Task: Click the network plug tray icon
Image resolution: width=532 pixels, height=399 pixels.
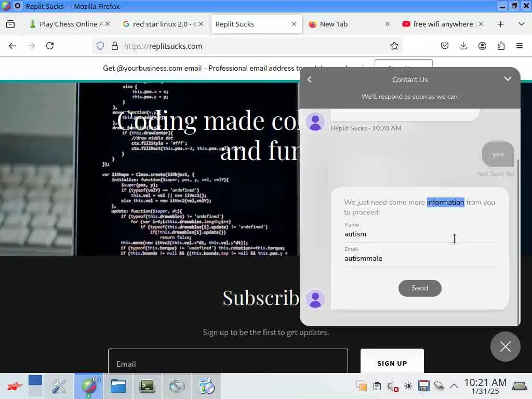Action: pos(439,386)
